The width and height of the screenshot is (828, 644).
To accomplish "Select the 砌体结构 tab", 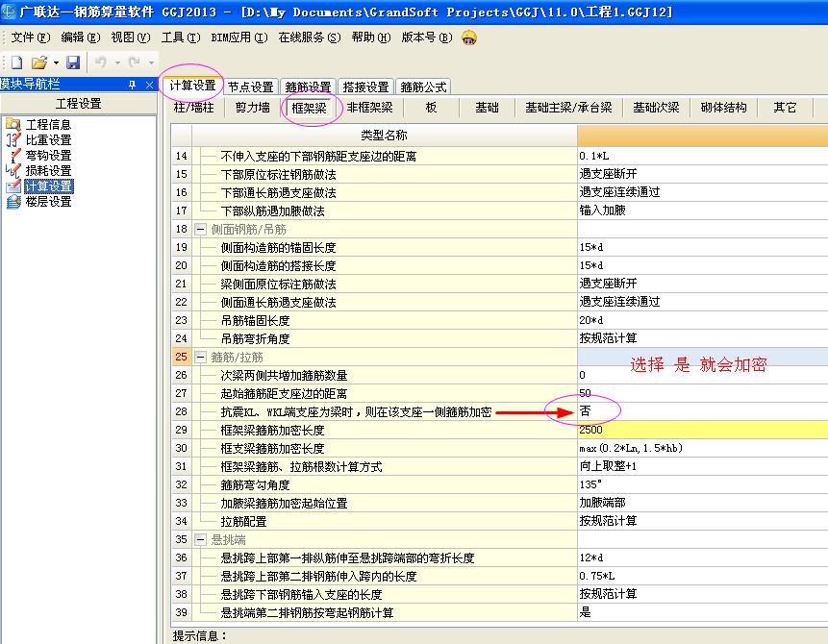I will (723, 108).
